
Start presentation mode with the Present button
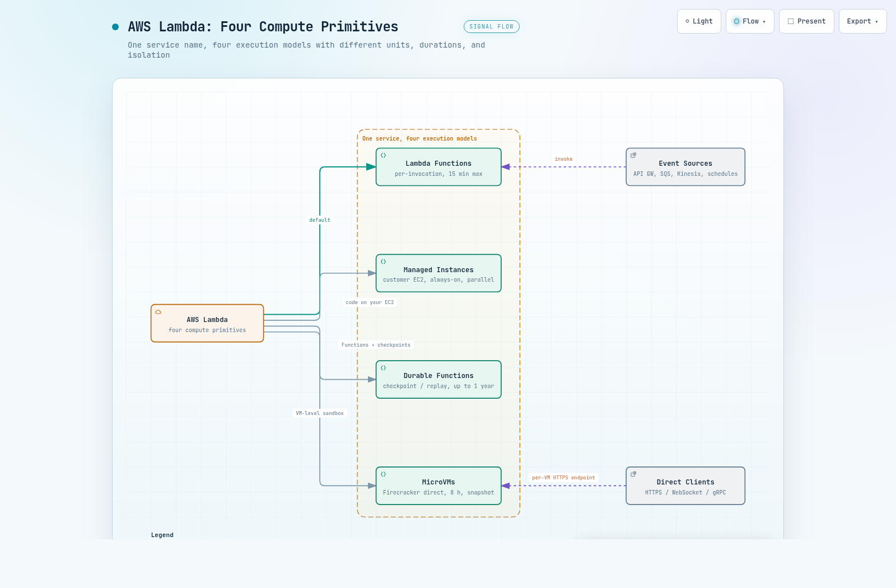[806, 21]
